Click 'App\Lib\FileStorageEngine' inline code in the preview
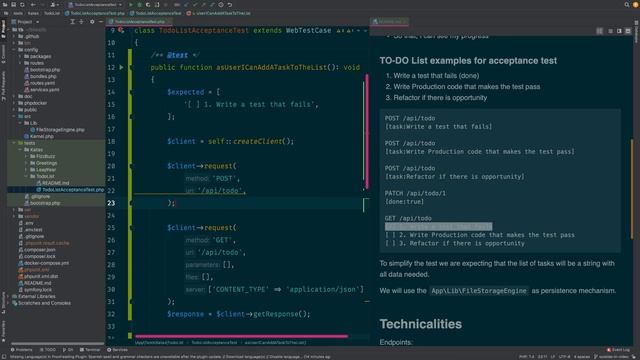640x360 pixels. pos(479,291)
